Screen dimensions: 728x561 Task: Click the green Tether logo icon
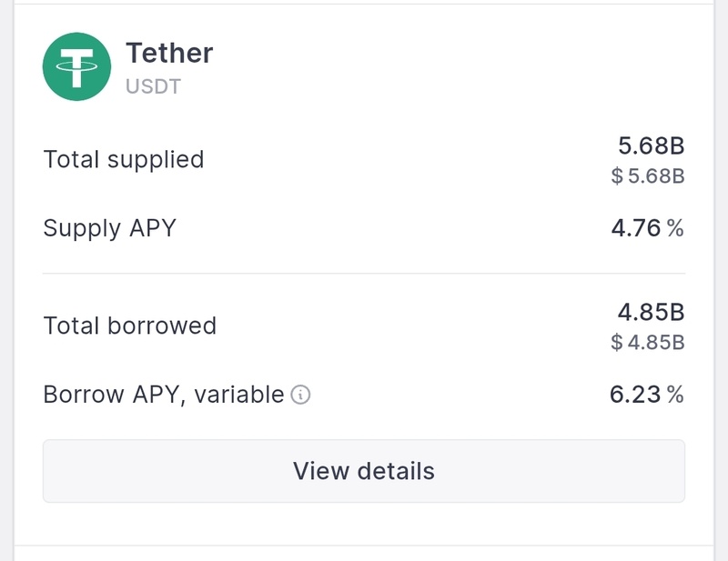[77, 66]
